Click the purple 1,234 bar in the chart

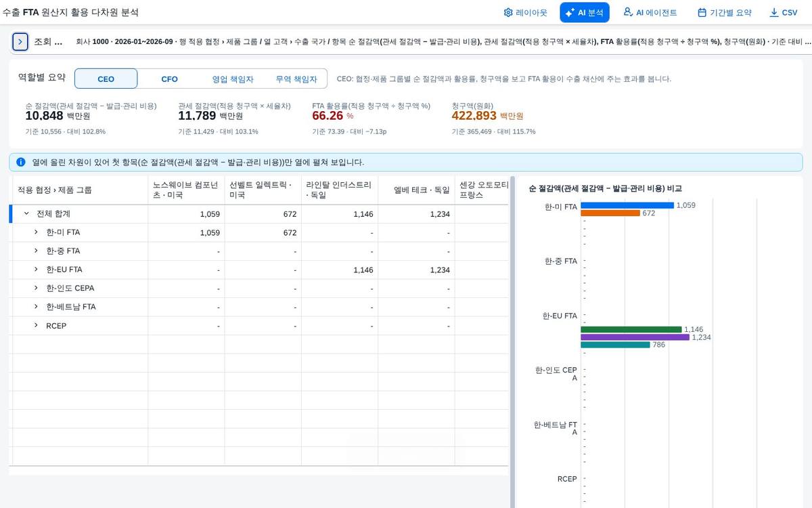tap(635, 337)
